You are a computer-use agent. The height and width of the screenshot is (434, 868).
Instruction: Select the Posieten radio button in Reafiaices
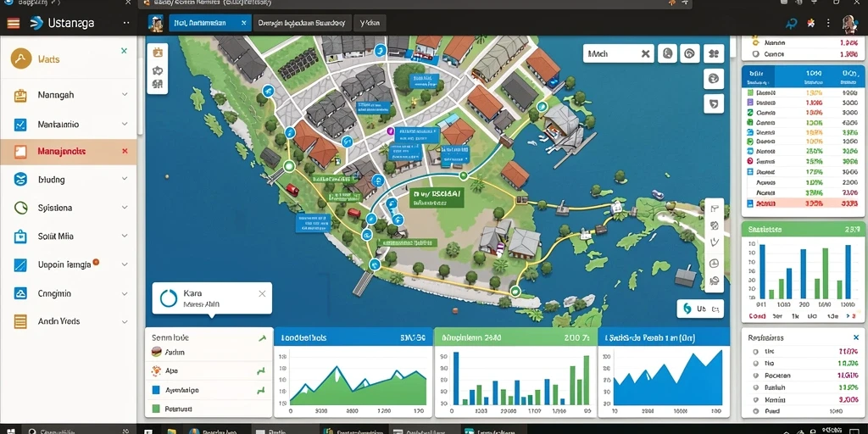pyautogui.click(x=755, y=376)
